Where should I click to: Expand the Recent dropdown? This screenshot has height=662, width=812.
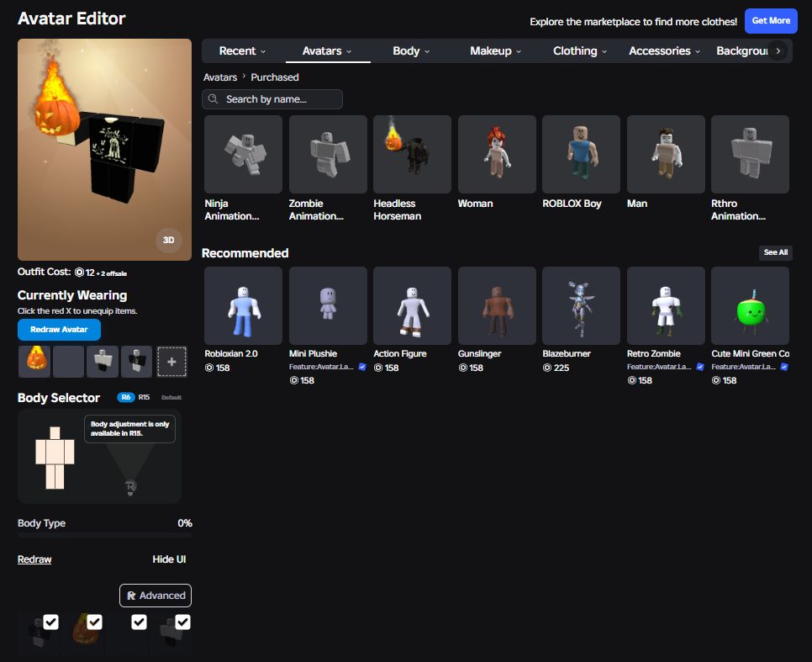point(242,50)
